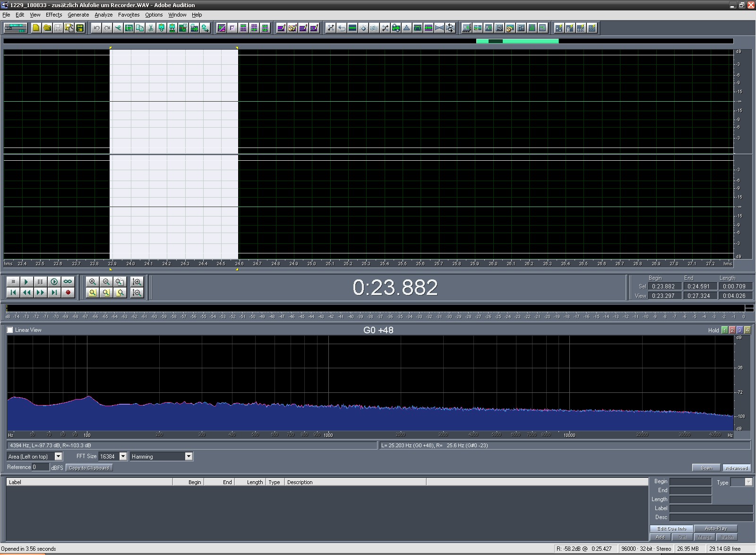Click the scissors Cut icon in toolbar

click(151, 28)
